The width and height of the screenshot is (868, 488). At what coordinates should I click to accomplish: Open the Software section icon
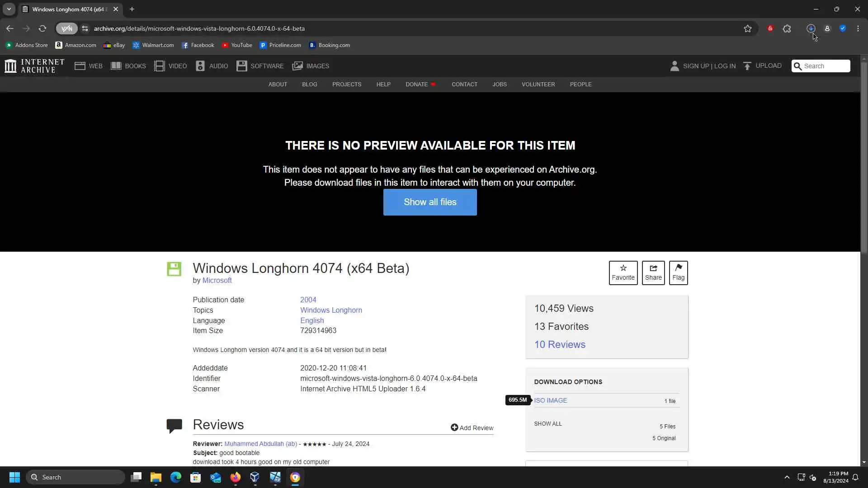click(242, 66)
